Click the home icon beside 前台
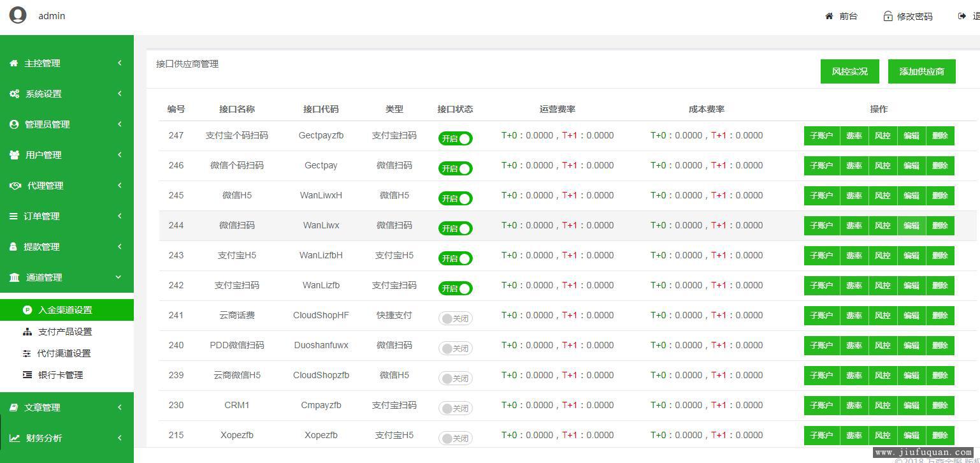This screenshot has height=463, width=980. tap(829, 16)
